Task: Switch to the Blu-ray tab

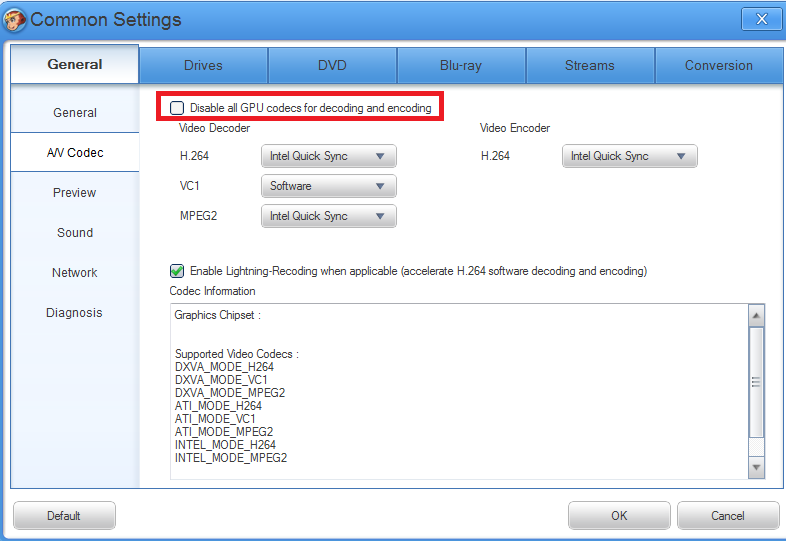Action: click(x=461, y=65)
